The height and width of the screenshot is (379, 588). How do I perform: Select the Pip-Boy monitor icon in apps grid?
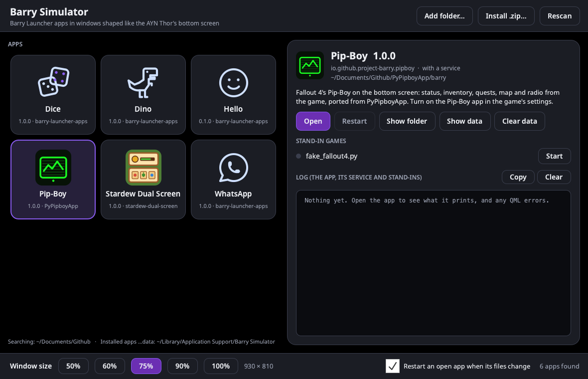[x=53, y=168]
